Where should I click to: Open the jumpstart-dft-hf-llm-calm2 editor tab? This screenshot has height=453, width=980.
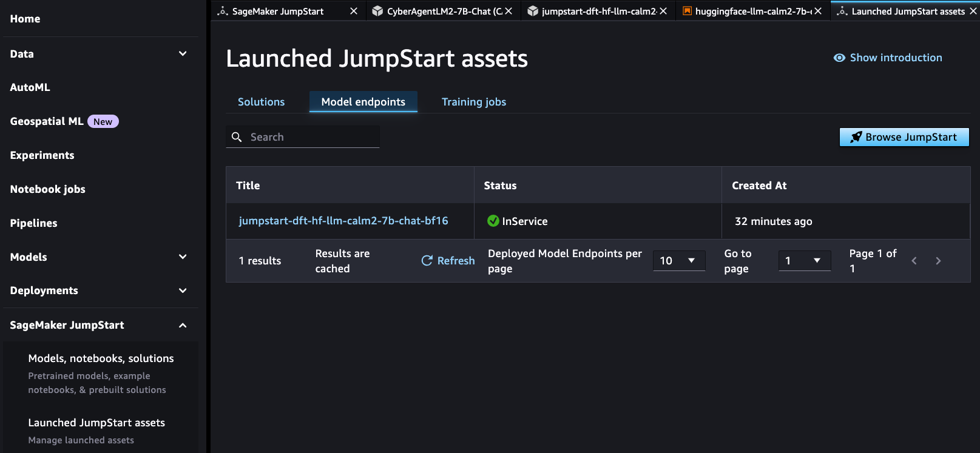[599, 11]
